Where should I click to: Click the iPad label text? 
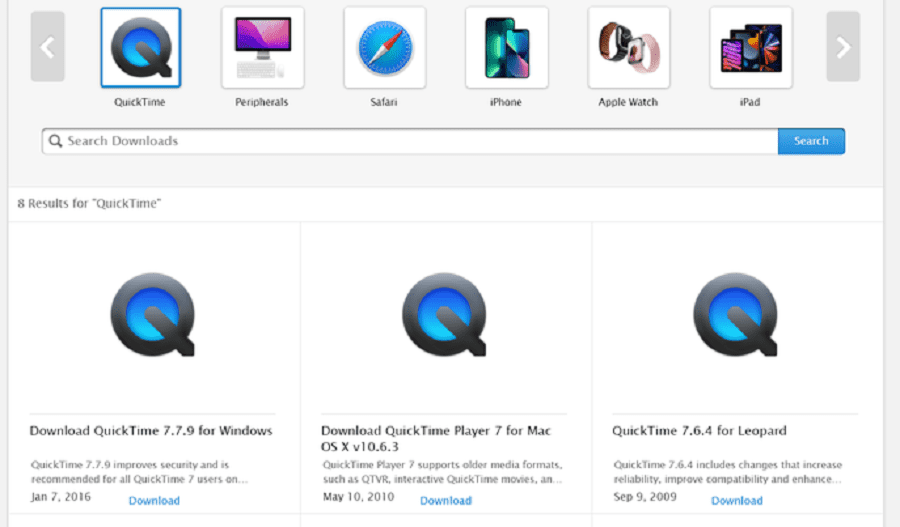pos(750,102)
